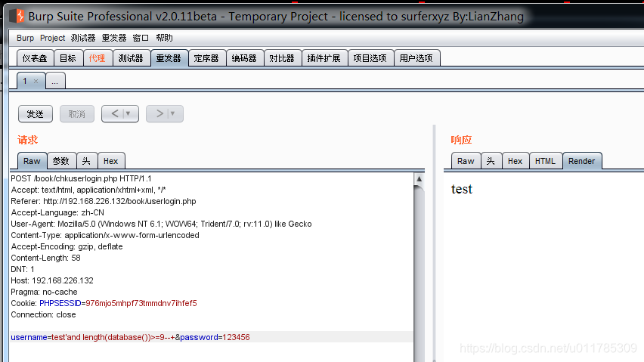
Task: Switch to the 目标 tab
Action: coord(68,58)
